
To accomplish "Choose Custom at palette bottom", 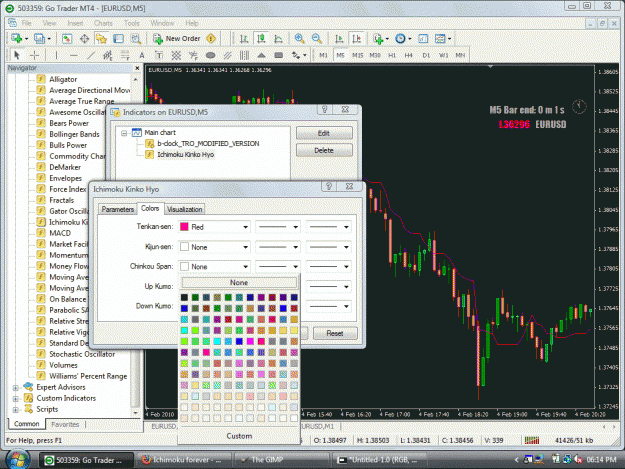I will click(239, 436).
